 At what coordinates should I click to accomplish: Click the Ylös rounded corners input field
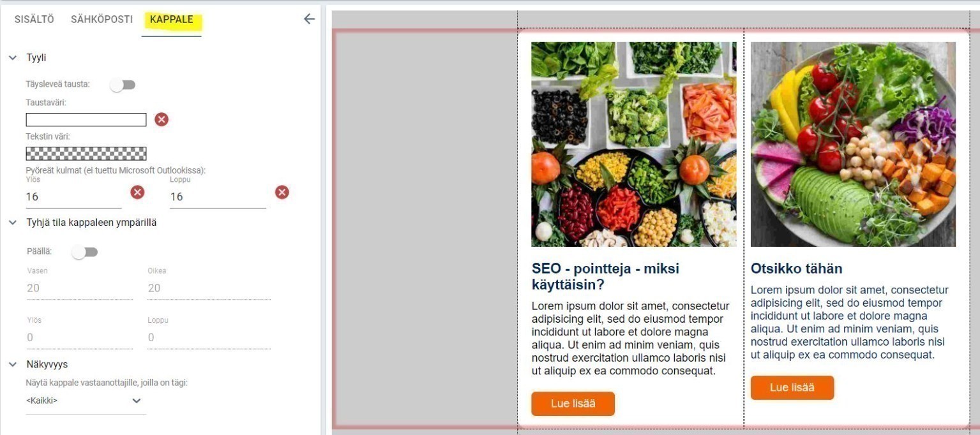tap(73, 197)
